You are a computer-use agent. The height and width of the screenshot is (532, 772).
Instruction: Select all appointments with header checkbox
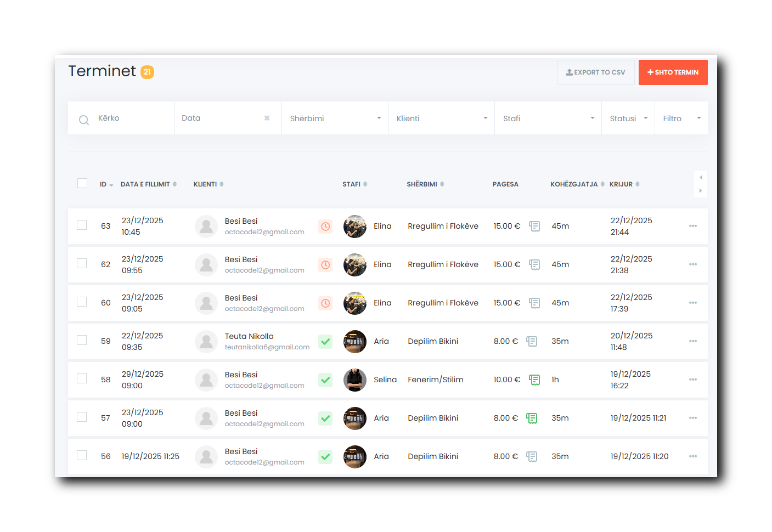[x=82, y=183]
